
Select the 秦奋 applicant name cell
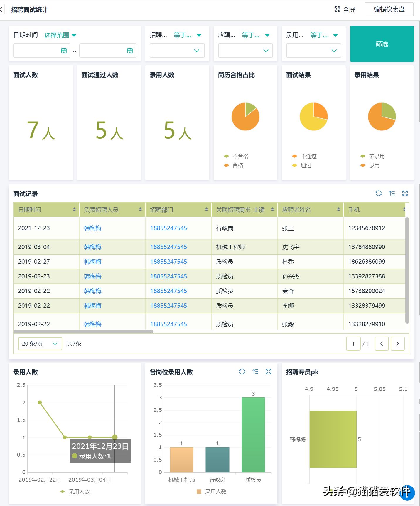tap(311, 291)
